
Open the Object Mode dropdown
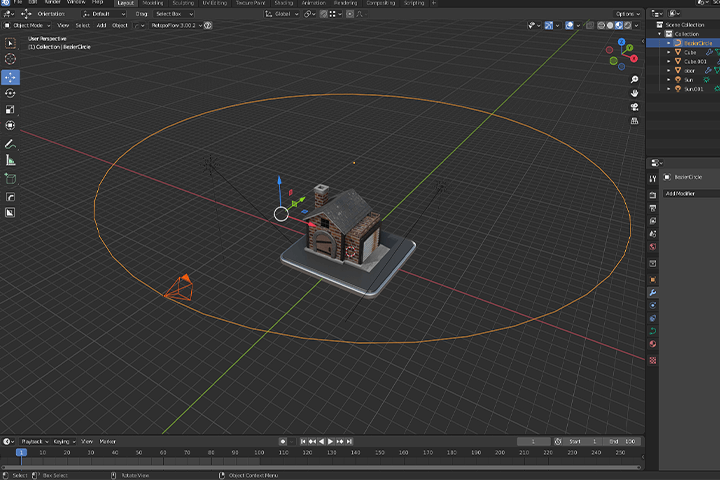27,25
